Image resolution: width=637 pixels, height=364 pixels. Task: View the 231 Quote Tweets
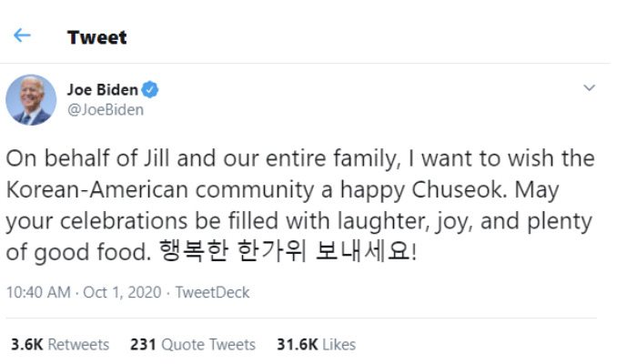193,345
